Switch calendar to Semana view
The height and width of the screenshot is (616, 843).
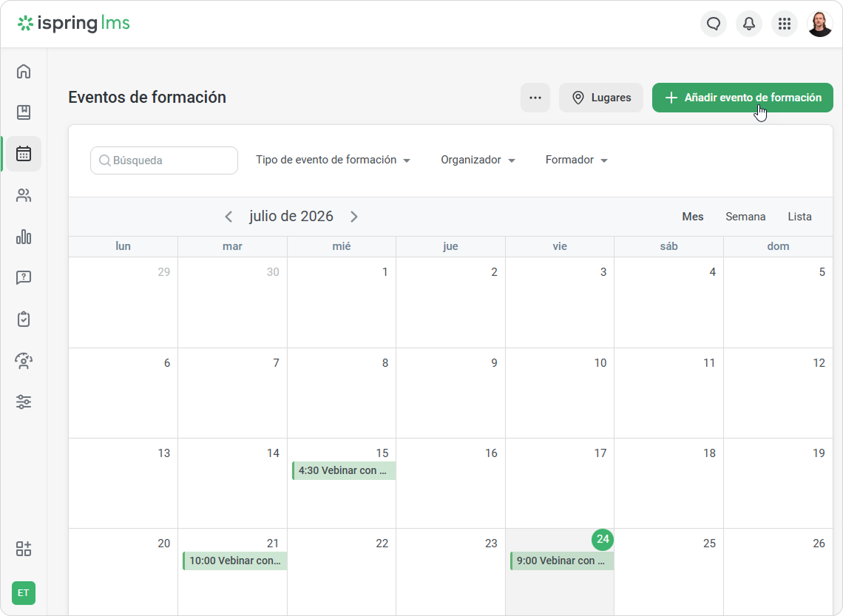[745, 217]
